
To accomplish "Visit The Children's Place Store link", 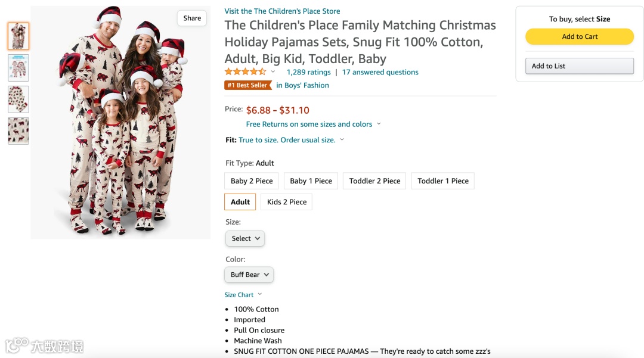I will point(282,11).
